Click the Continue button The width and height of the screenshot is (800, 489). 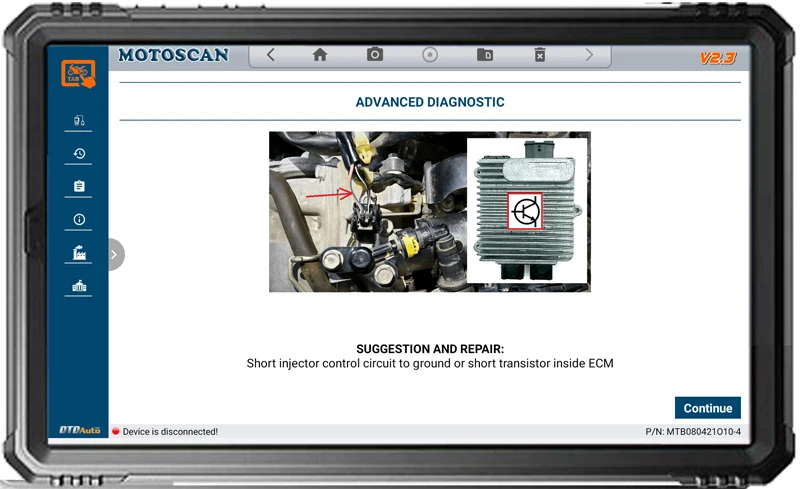(708, 408)
